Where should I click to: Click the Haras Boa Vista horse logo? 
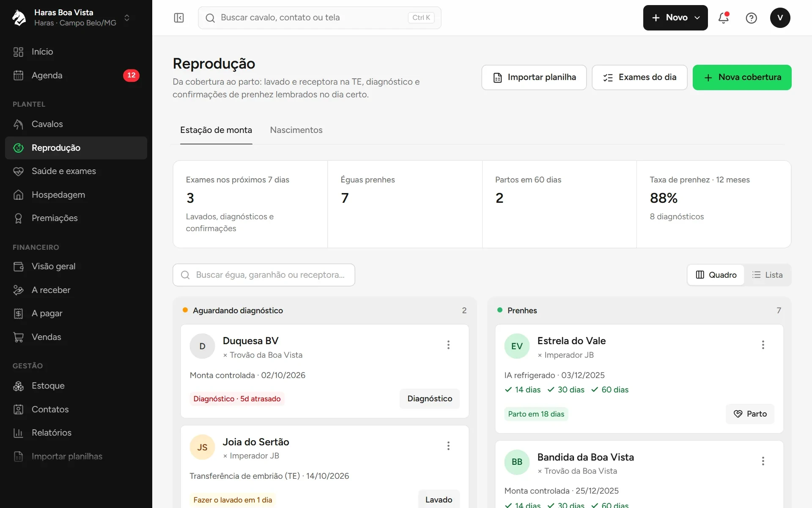coord(19,18)
